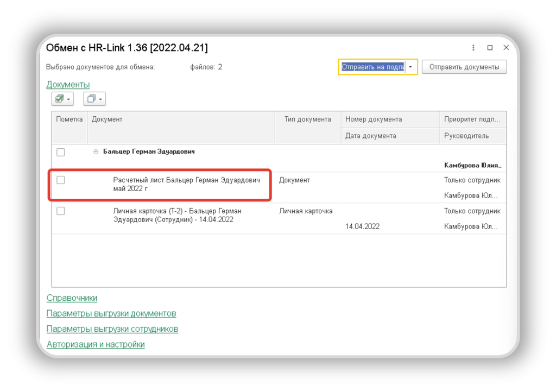Open the Справочники section

click(x=72, y=298)
